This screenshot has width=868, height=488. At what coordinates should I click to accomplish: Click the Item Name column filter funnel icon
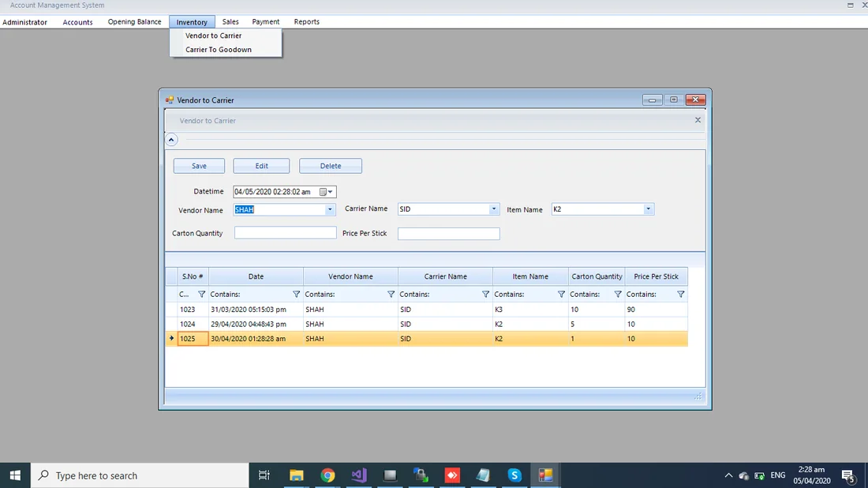pyautogui.click(x=561, y=294)
